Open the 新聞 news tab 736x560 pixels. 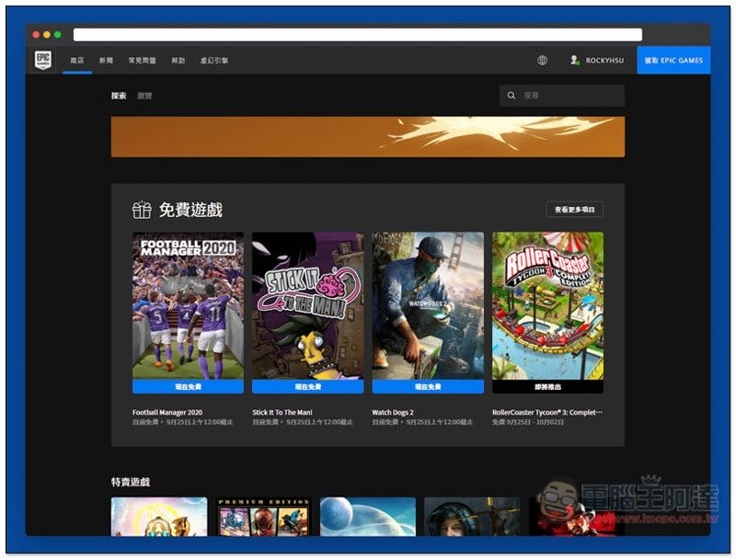tap(106, 61)
